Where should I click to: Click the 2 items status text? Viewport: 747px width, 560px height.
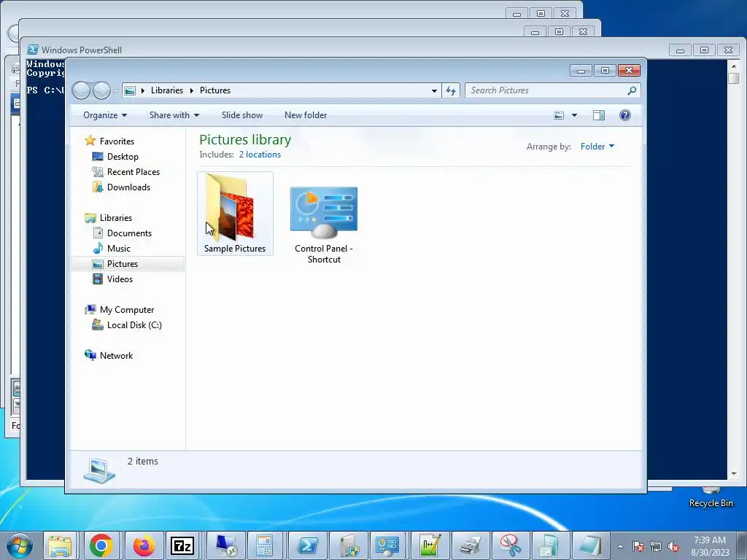click(142, 461)
